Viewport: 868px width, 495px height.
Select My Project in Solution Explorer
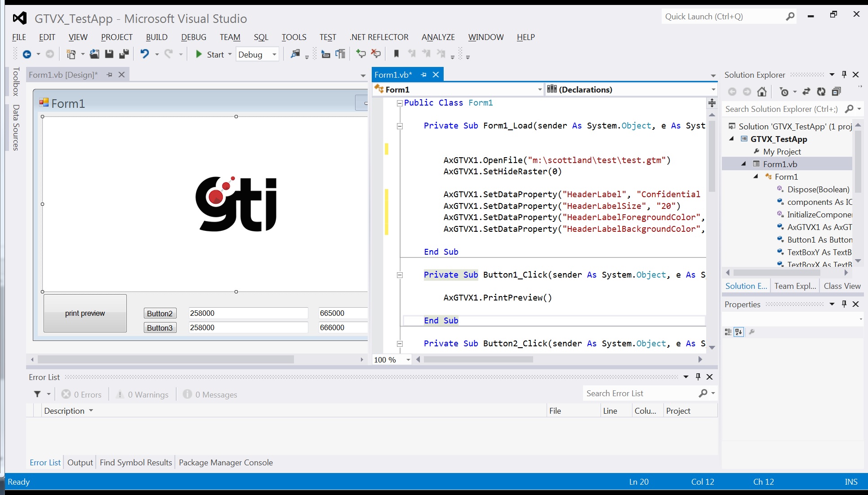[x=782, y=151]
